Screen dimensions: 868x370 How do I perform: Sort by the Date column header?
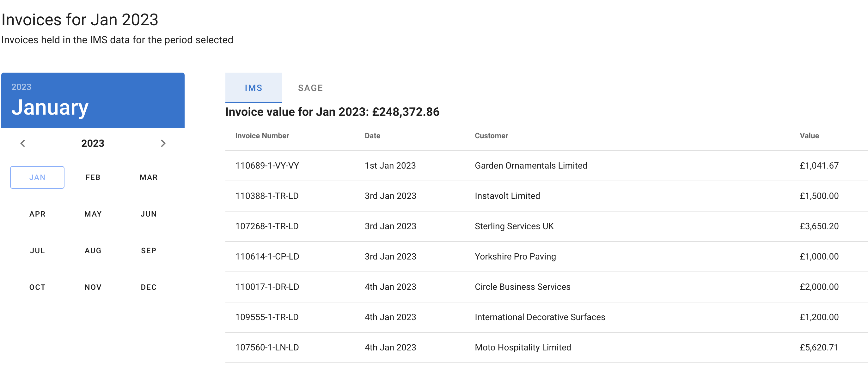372,136
